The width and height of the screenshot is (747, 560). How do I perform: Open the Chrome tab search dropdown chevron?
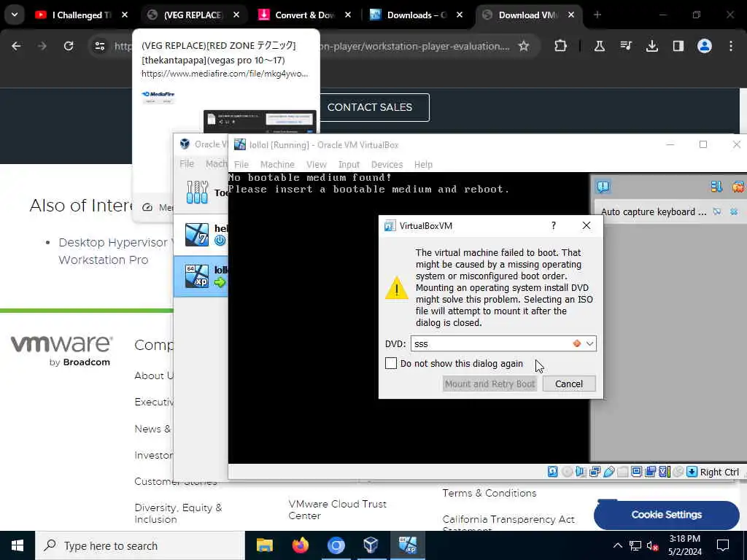click(15, 15)
